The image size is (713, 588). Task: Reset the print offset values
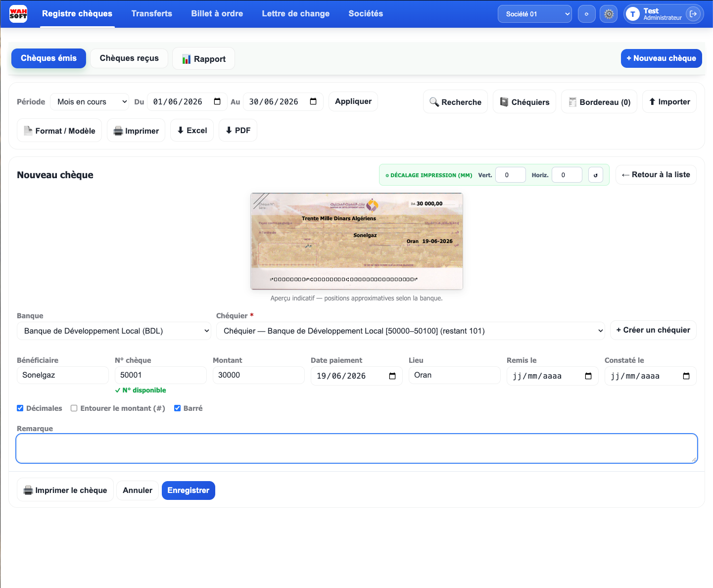tap(596, 175)
